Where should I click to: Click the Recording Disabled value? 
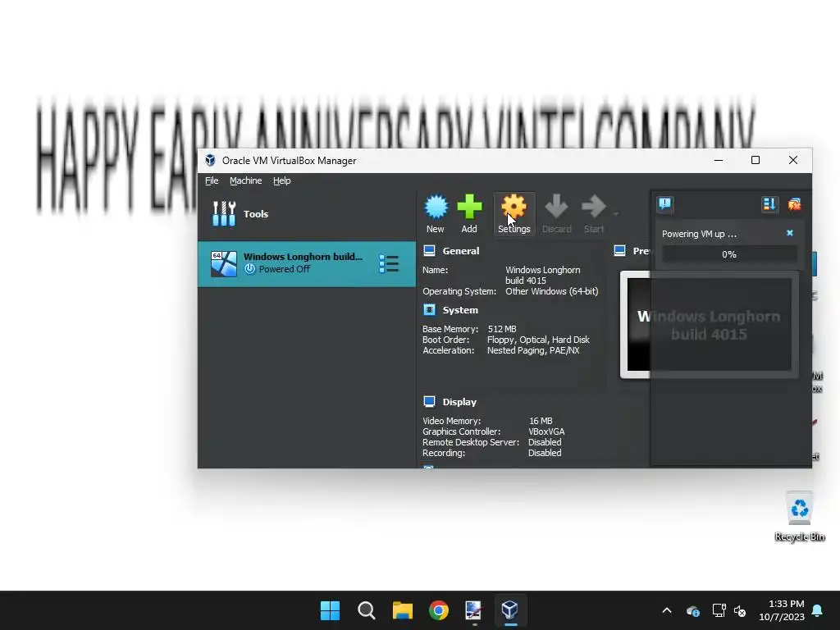coord(545,453)
